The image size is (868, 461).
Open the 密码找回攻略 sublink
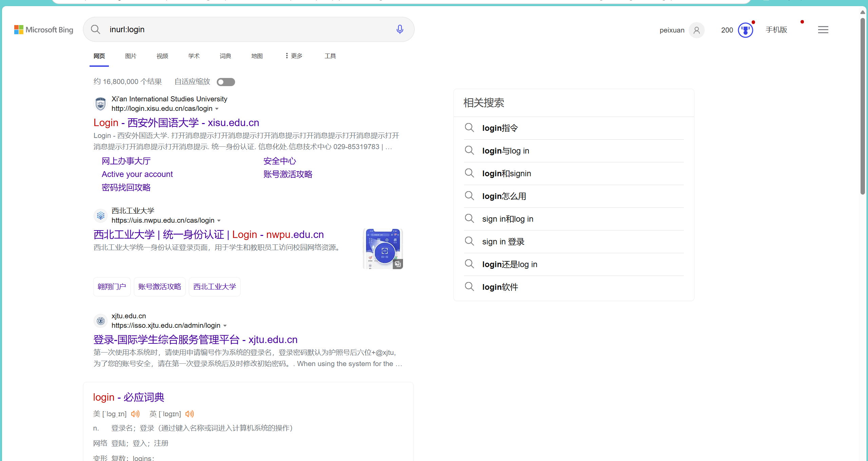tap(126, 187)
